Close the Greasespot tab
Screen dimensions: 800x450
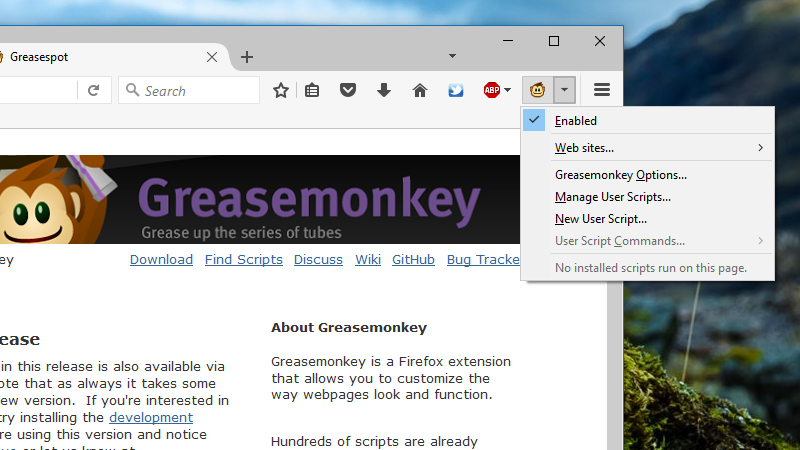[x=212, y=57]
